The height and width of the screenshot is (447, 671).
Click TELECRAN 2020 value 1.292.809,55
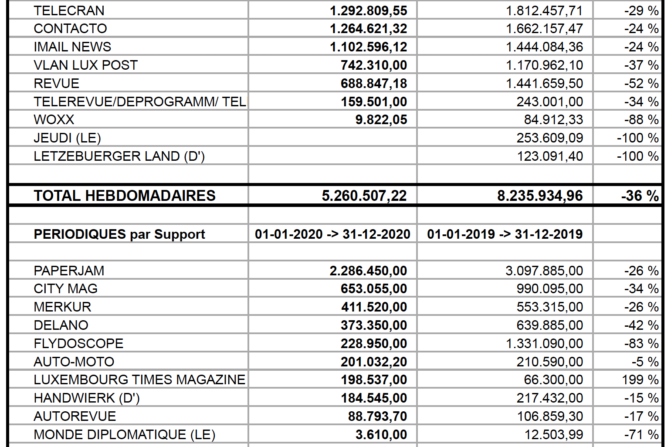[368, 10]
